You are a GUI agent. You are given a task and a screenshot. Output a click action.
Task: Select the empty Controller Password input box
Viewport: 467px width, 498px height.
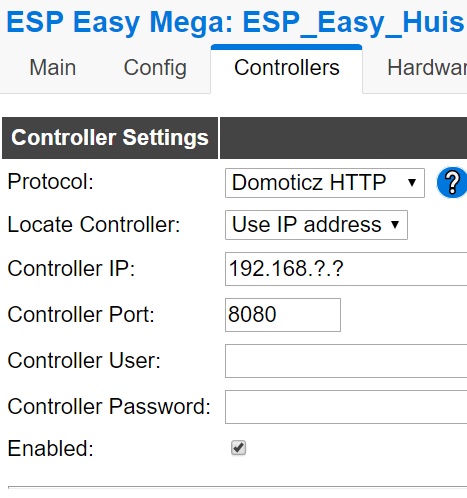[346, 407]
